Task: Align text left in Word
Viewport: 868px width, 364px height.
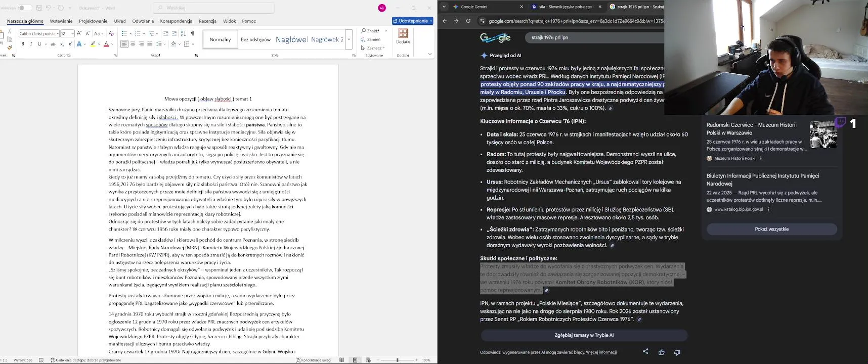Action: [x=124, y=44]
